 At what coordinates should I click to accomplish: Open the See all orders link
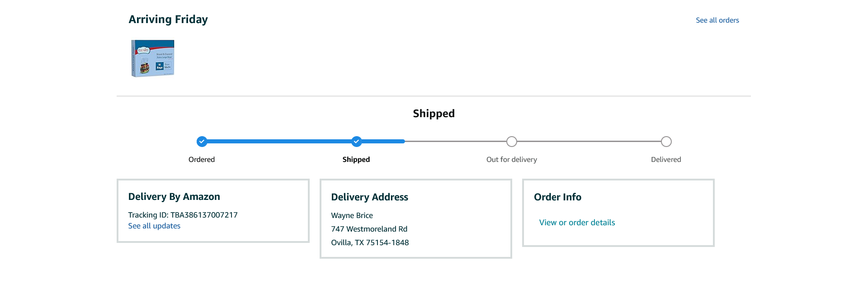(717, 20)
